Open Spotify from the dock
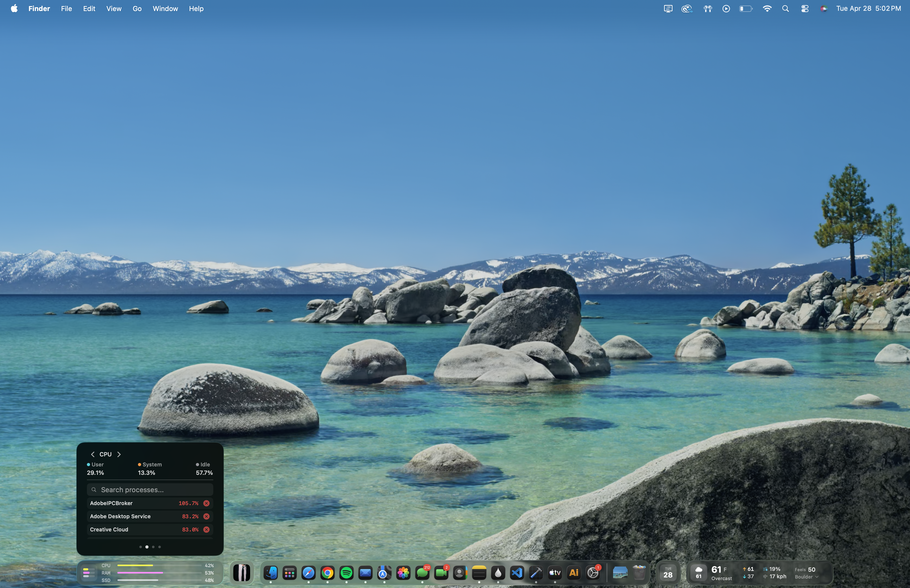This screenshot has width=910, height=588. coord(346,573)
